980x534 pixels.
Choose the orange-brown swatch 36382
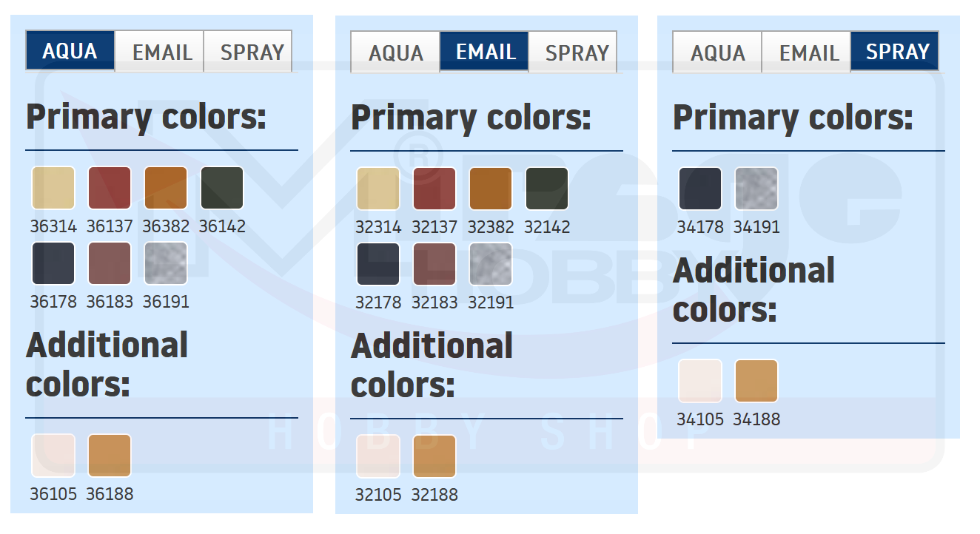click(x=166, y=188)
